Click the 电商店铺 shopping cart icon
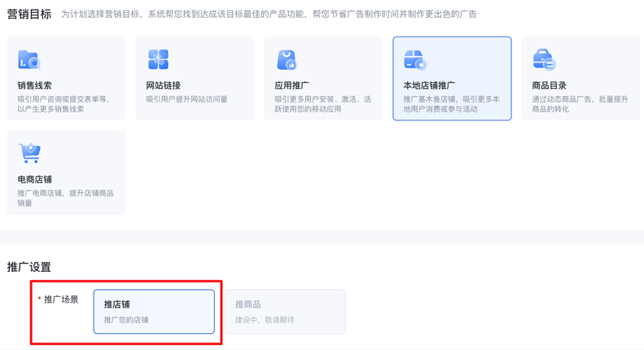Image resolution: width=644 pixels, height=350 pixels. (x=29, y=153)
